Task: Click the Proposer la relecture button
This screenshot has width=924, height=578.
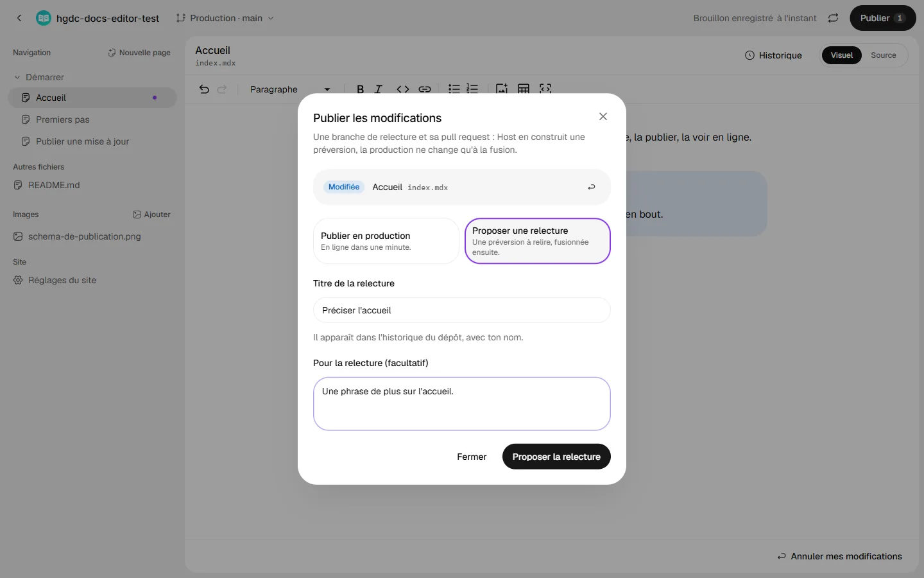Action: (556, 457)
